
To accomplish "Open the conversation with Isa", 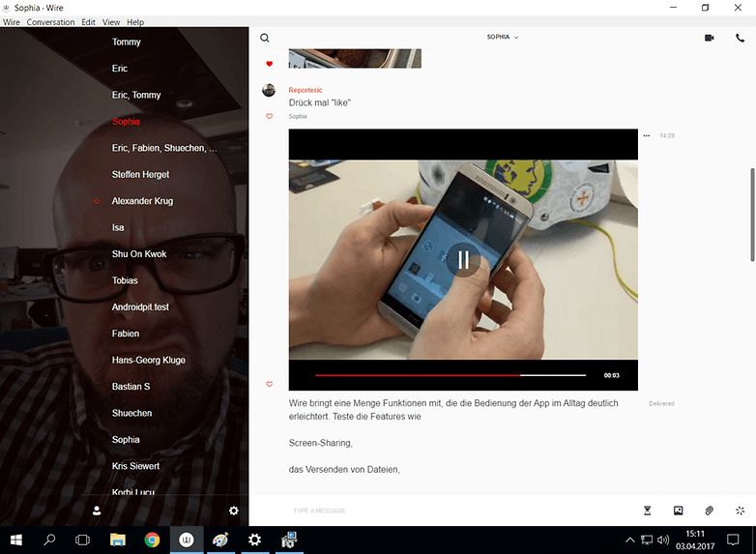I will tap(118, 227).
